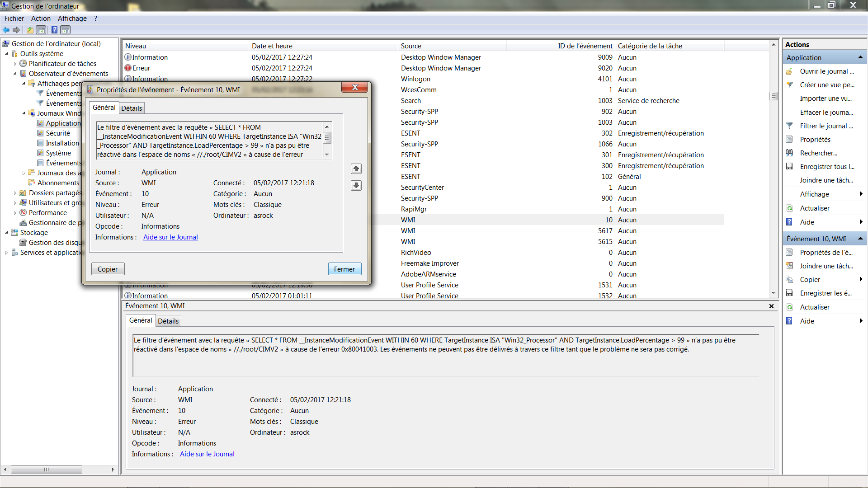Screen dimensions: 868x488
Task: Click the blue Help question mark toolbar icon
Action: coord(54,30)
